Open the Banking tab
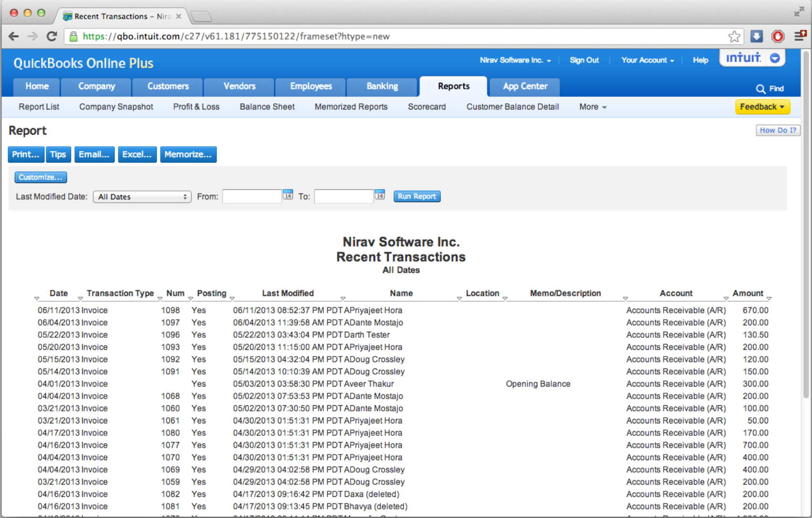Viewport: 812px width, 518px height. [382, 86]
